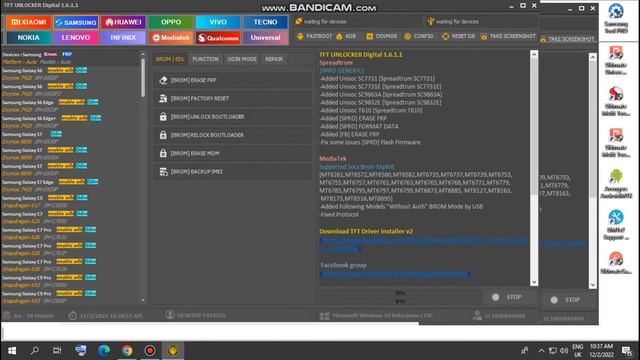This screenshot has width=640, height=360.
Task: Open Task View on the taskbar
Action: [57, 351]
